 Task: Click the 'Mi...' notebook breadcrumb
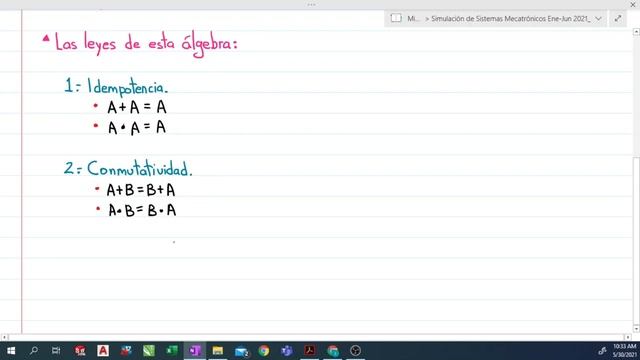click(413, 19)
